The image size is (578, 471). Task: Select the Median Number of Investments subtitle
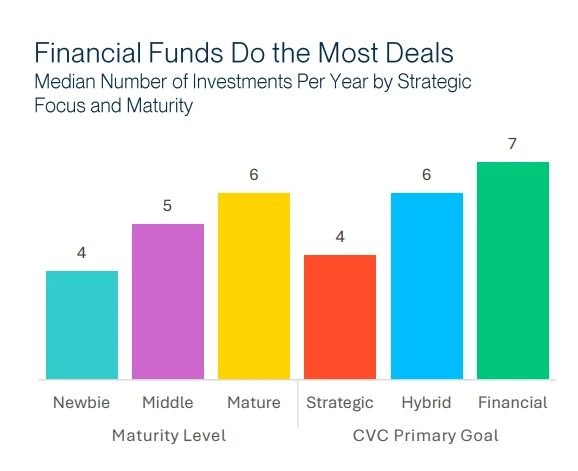tap(253, 94)
